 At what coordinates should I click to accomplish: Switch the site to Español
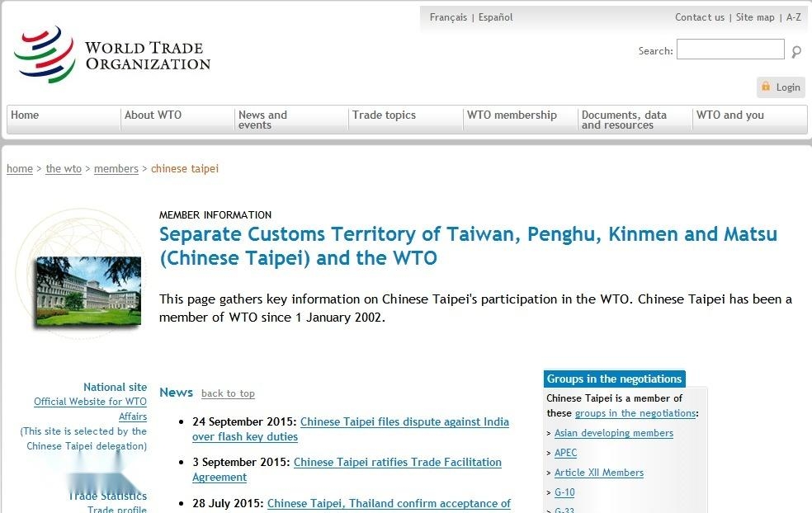pyautogui.click(x=496, y=17)
